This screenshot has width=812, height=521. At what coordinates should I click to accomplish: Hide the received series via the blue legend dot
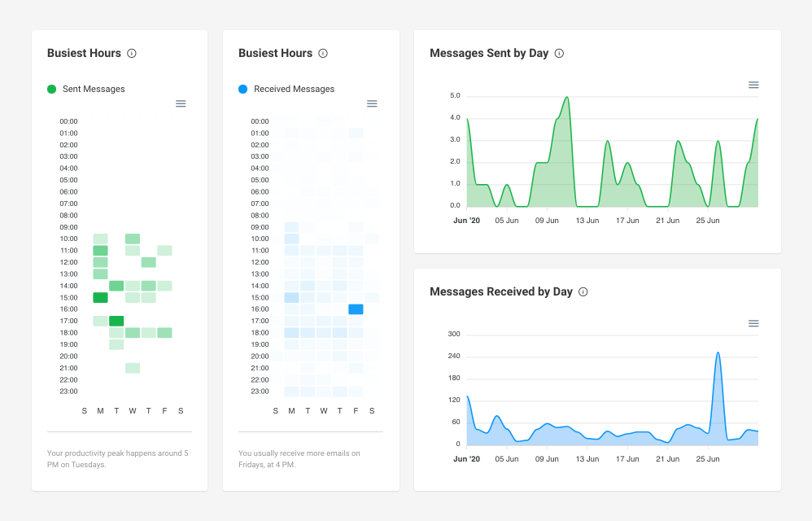pyautogui.click(x=242, y=89)
